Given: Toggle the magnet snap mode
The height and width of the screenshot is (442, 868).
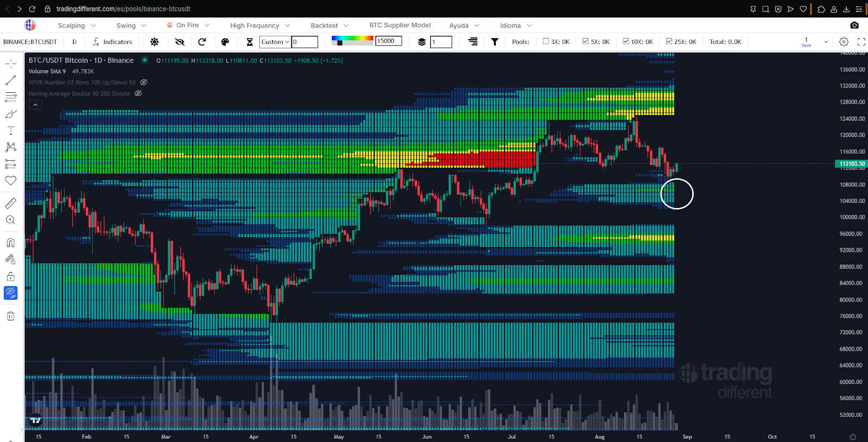Looking at the screenshot, I should 10,243.
